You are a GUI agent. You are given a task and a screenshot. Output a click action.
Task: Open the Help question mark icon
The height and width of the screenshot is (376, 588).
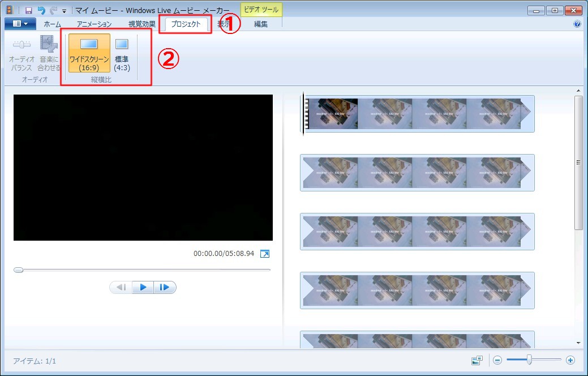tap(577, 24)
